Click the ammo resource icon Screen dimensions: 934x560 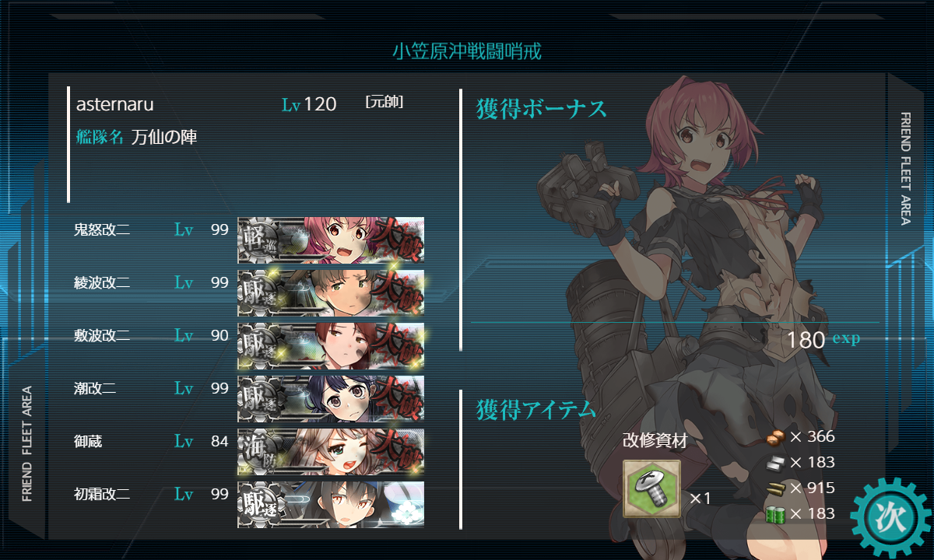(x=776, y=488)
